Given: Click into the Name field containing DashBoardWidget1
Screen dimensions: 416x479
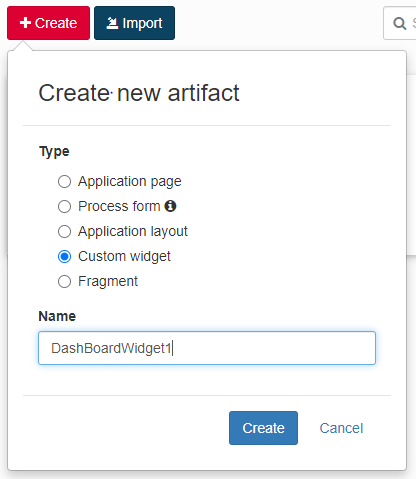Looking at the screenshot, I should tap(207, 348).
